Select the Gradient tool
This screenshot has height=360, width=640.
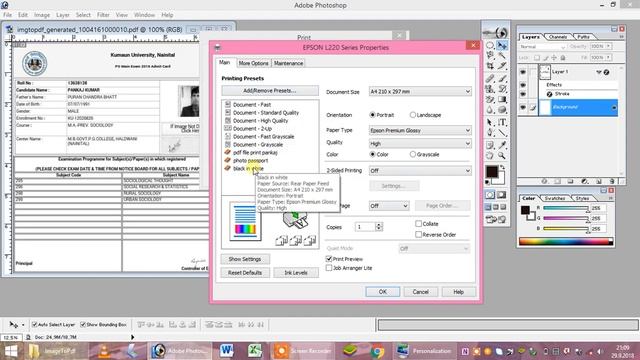pyautogui.click(x=502, y=99)
